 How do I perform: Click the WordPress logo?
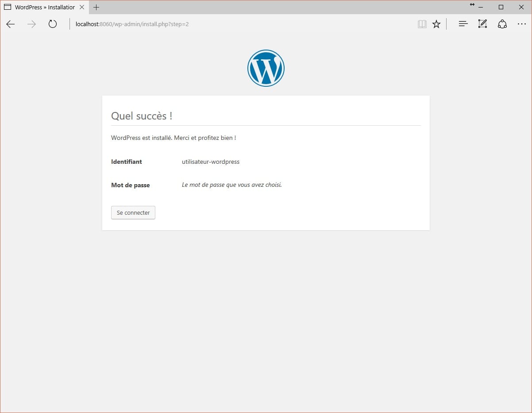point(266,68)
